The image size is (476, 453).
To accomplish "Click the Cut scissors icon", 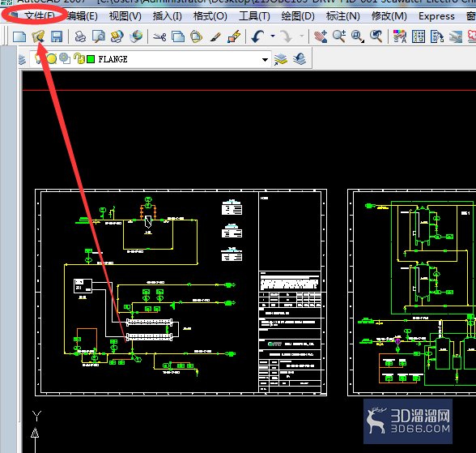I will [159, 36].
